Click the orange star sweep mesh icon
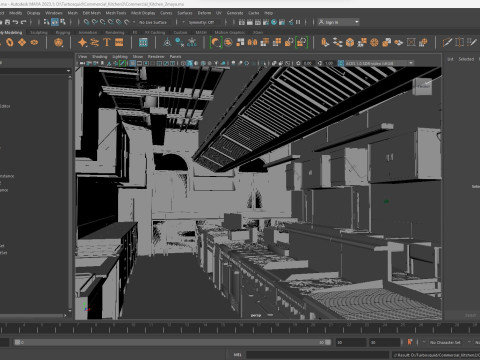Screen dimensions: 480x360 [x=82, y=42]
